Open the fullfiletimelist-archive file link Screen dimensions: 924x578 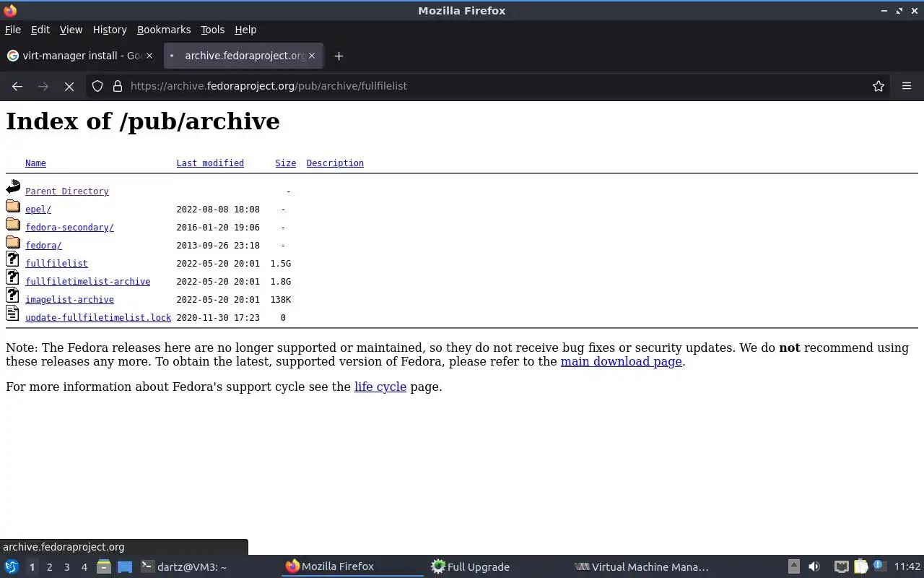[x=87, y=282]
